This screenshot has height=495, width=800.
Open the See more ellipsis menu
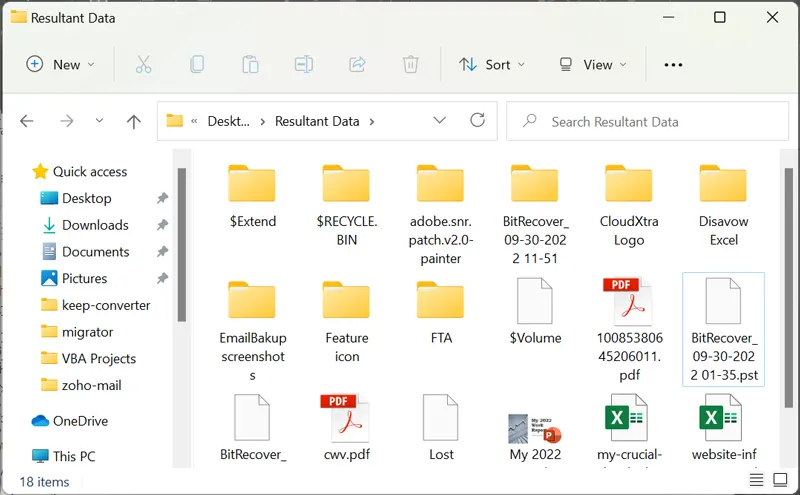pos(673,65)
